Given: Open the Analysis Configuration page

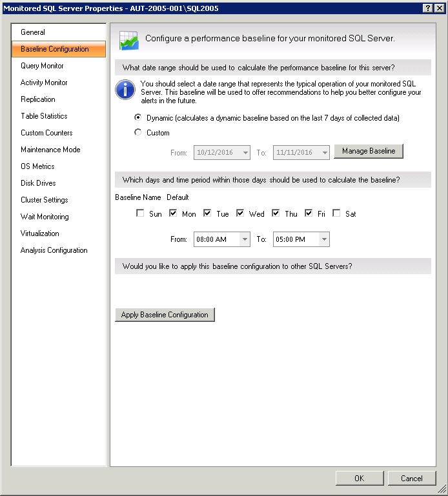Looking at the screenshot, I should point(59,250).
